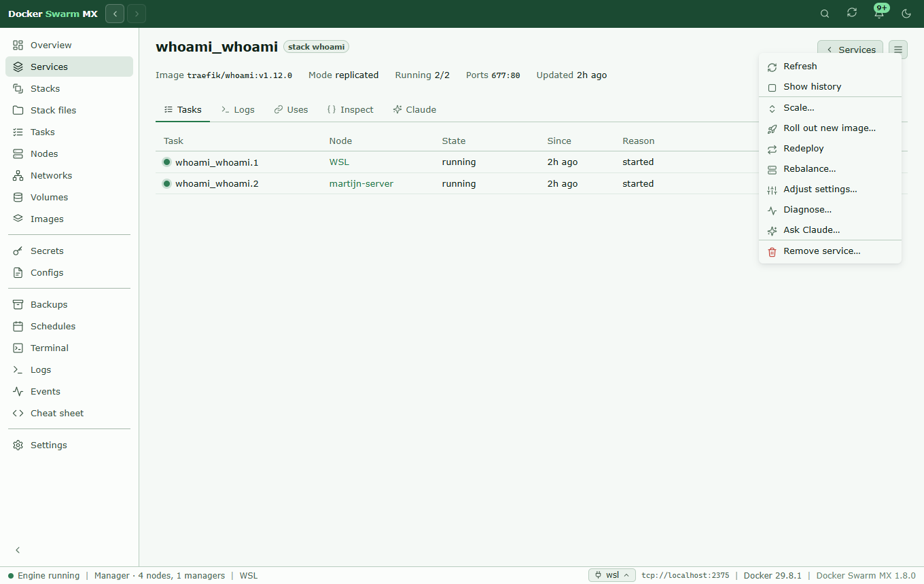Switch to the Claude tab
Screen dimensions: 924x584
click(x=414, y=109)
